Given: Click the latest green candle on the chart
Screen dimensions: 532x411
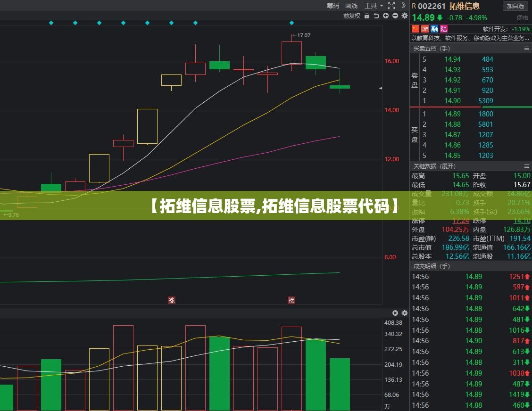Looking at the screenshot, I should click(340, 87).
